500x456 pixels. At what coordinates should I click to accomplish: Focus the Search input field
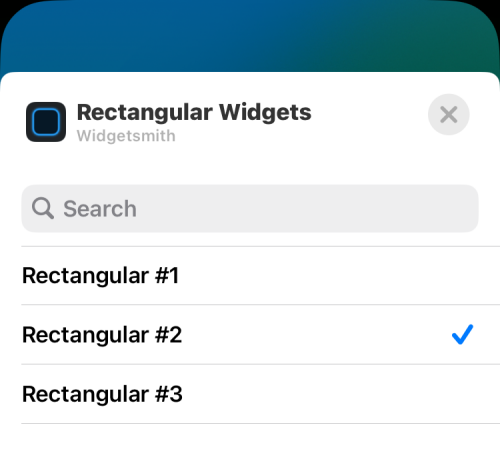point(250,208)
